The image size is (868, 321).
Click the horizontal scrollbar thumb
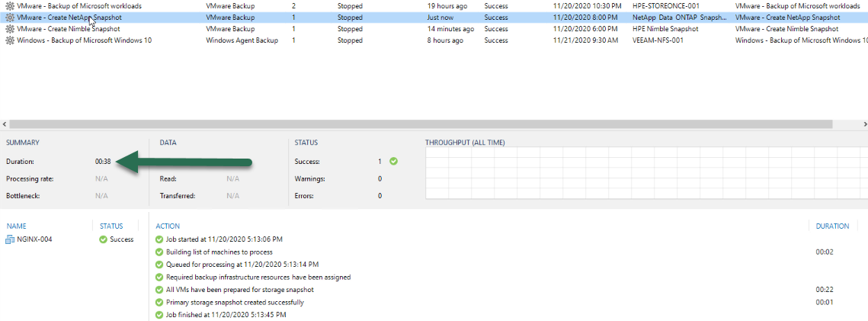[421, 124]
